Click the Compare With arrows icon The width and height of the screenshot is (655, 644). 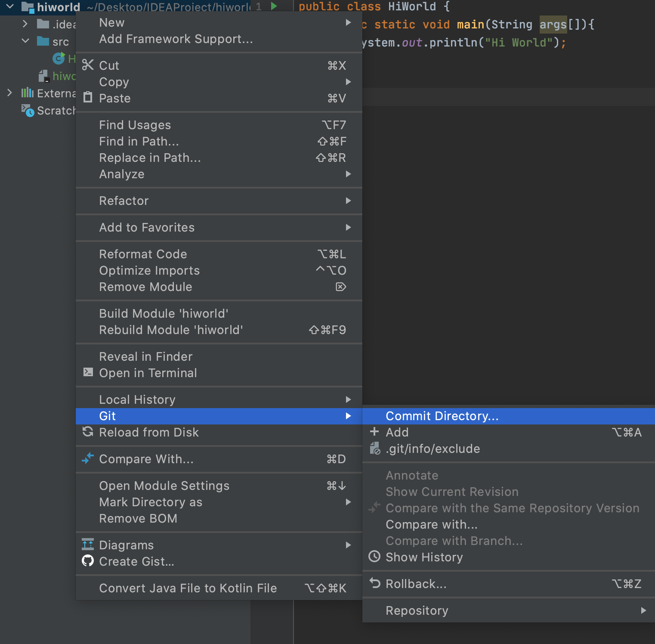tap(88, 458)
